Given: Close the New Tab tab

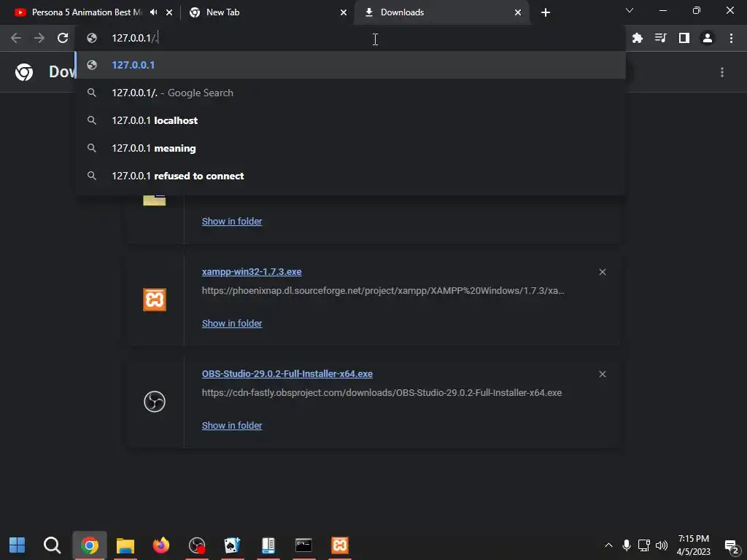Looking at the screenshot, I should (x=344, y=12).
